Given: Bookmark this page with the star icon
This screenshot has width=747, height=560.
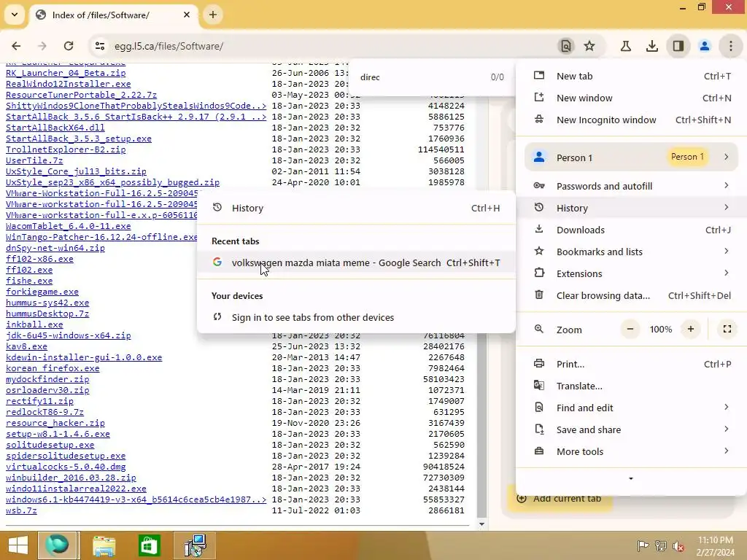Looking at the screenshot, I should [x=589, y=46].
